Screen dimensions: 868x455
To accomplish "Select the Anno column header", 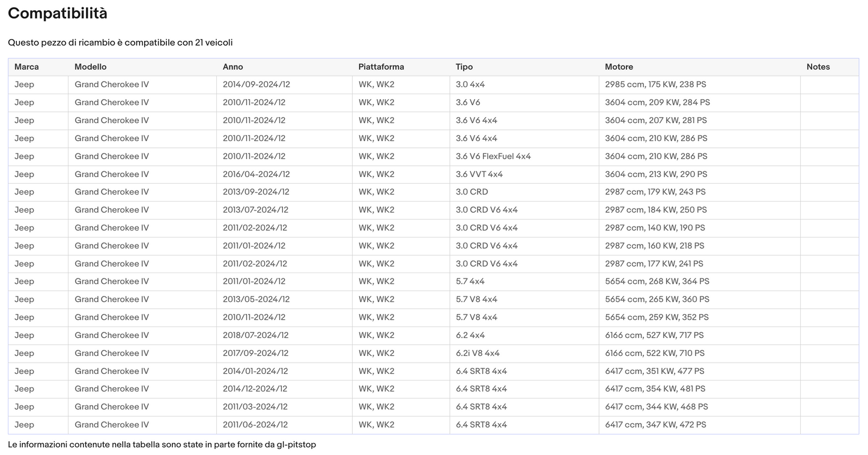I will point(232,67).
